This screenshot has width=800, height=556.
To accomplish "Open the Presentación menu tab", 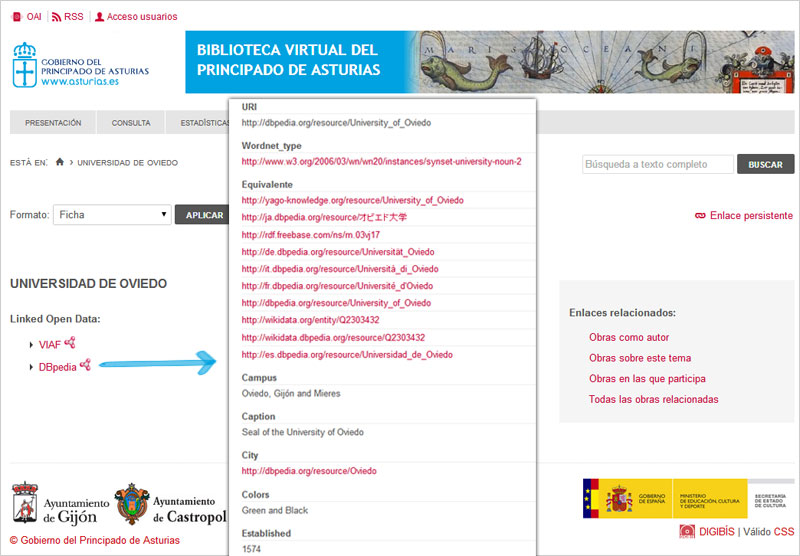I will (53, 123).
